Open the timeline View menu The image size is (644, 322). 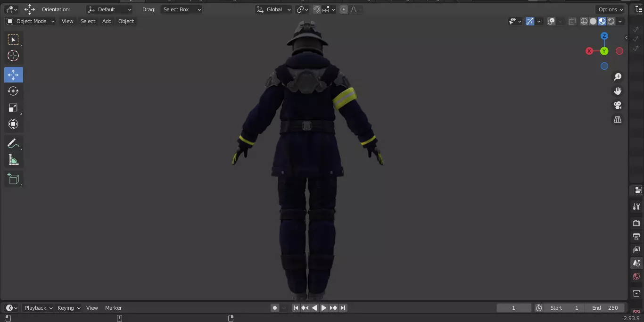[x=92, y=308]
